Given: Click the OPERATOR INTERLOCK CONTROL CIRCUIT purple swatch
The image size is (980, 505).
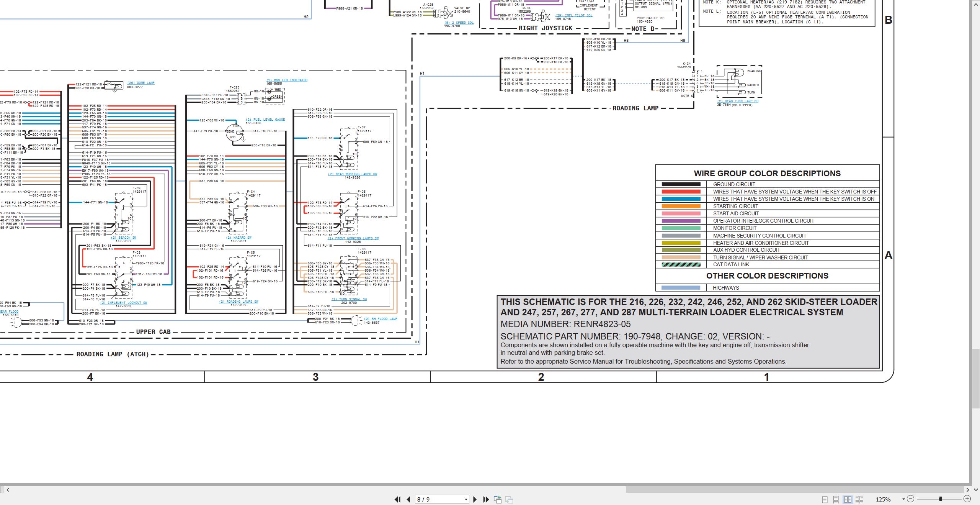Looking at the screenshot, I should pos(681,221).
